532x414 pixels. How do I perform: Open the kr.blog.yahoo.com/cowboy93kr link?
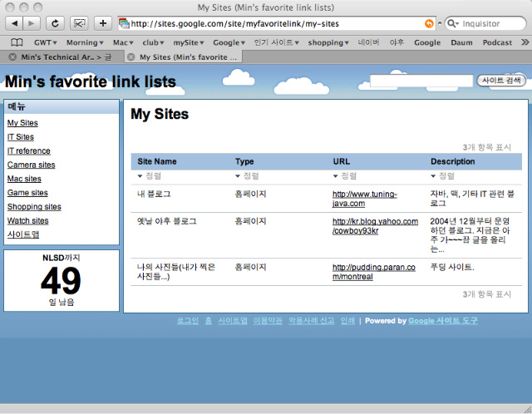pyautogui.click(x=375, y=226)
